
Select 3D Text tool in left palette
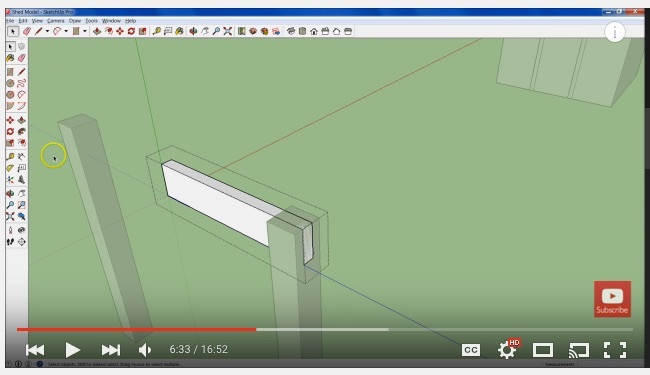pyautogui.click(x=22, y=180)
